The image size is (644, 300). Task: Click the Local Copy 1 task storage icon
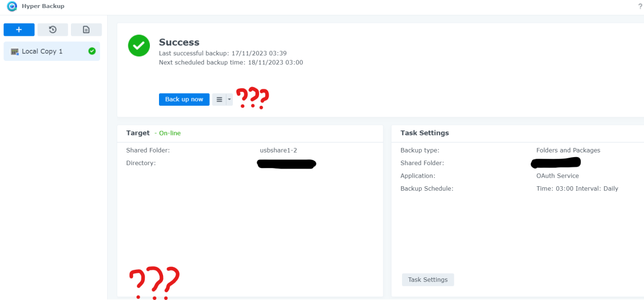(15, 51)
